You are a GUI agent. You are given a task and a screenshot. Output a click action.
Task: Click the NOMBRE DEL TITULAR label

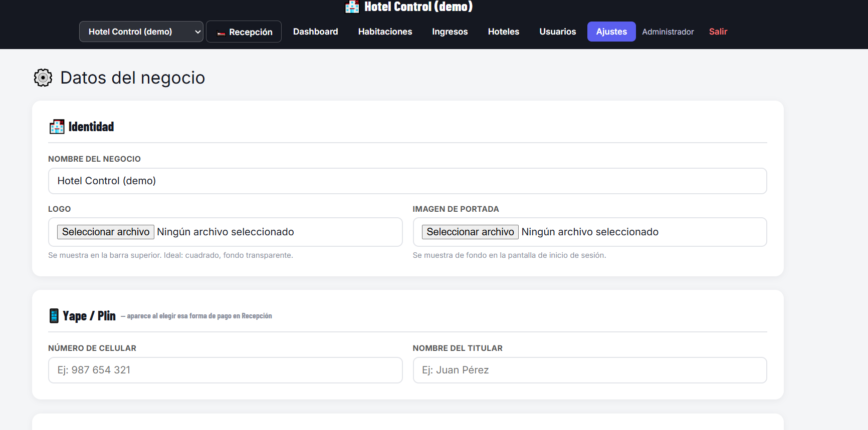[458, 348]
